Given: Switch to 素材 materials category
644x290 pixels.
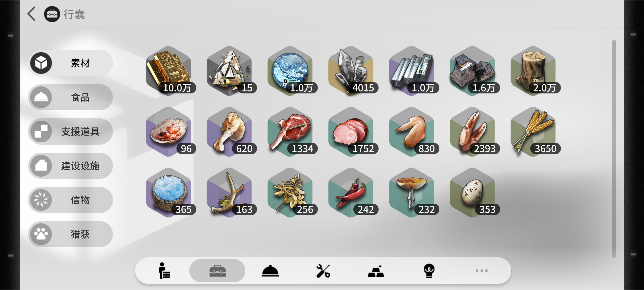Looking at the screenshot, I should (x=70, y=63).
